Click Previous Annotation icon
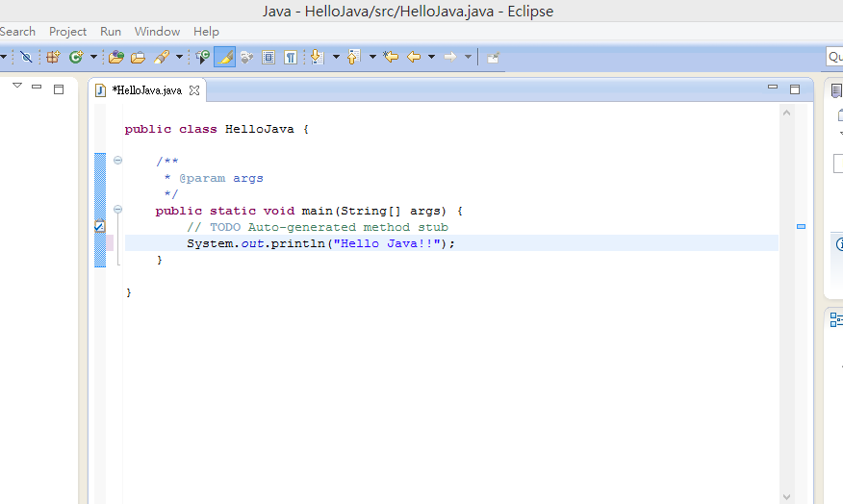Viewport: 843px width, 504px height. click(x=353, y=57)
